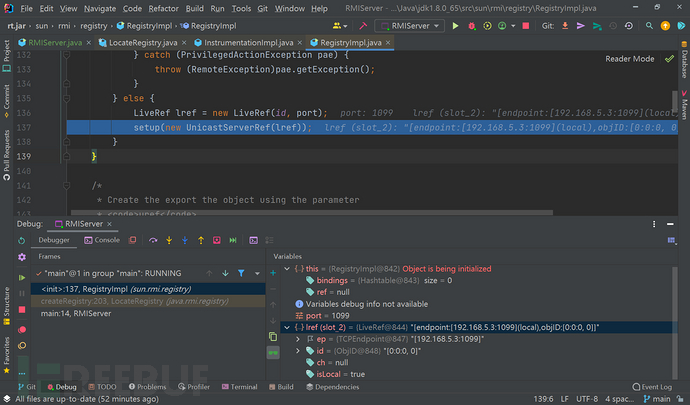Viewport: 690px width, 405px height.
Task: Open Search Everywhere magnifier icon
Action: click(x=649, y=26)
